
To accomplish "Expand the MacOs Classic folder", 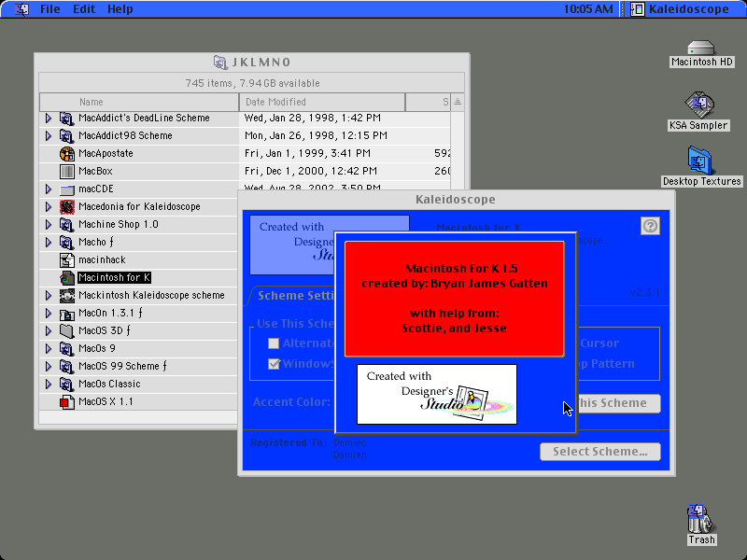I will (49, 384).
